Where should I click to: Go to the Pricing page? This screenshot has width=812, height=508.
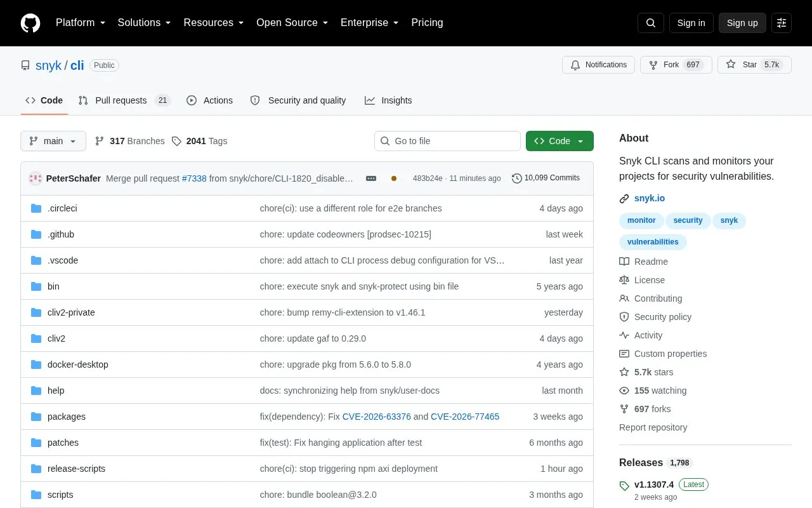[427, 23]
